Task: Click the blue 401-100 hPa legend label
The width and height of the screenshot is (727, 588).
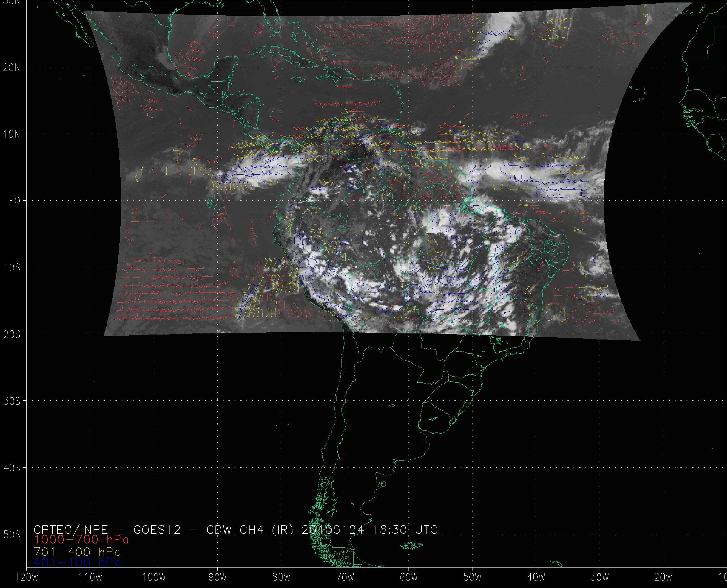Action: click(78, 562)
